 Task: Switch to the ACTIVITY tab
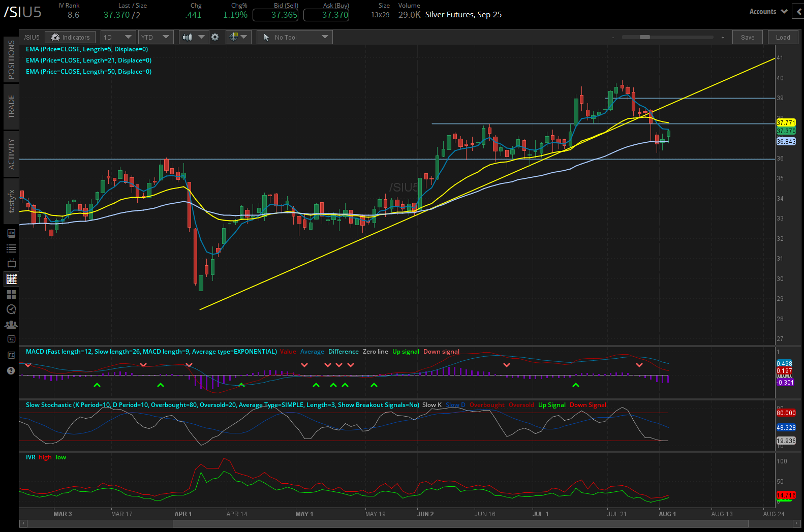(x=11, y=153)
